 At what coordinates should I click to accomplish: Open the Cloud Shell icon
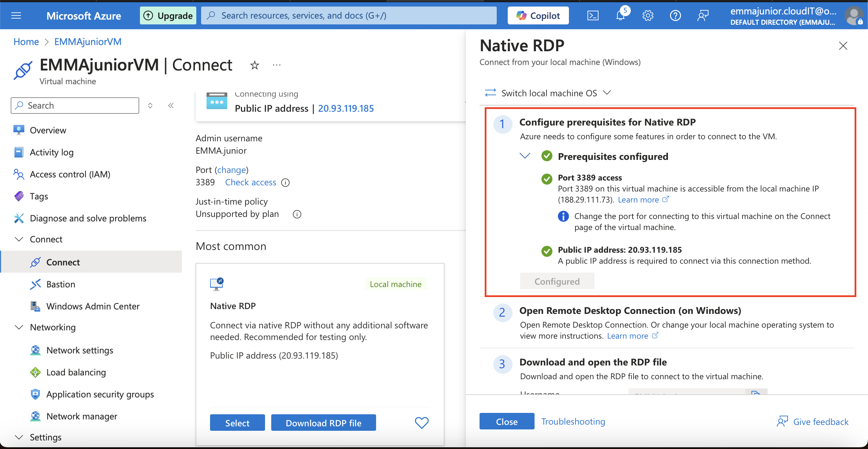(x=593, y=15)
